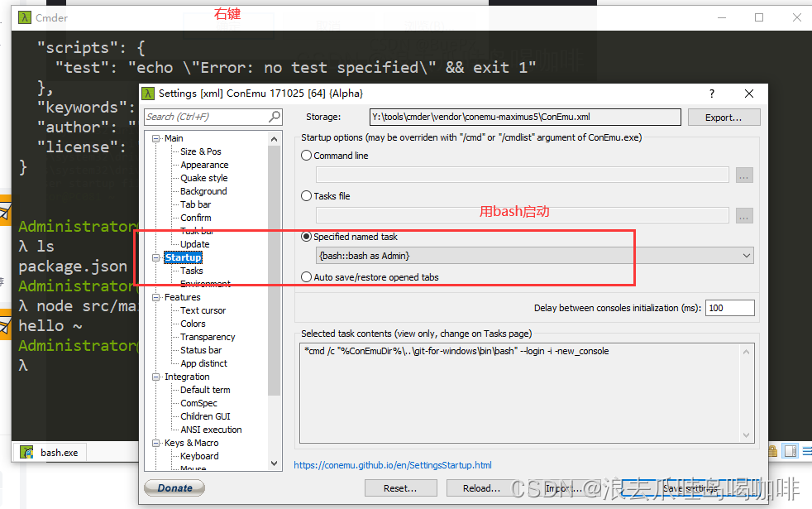Image resolution: width=812 pixels, height=509 pixels.
Task: Click the Storage path field
Action: (525, 118)
